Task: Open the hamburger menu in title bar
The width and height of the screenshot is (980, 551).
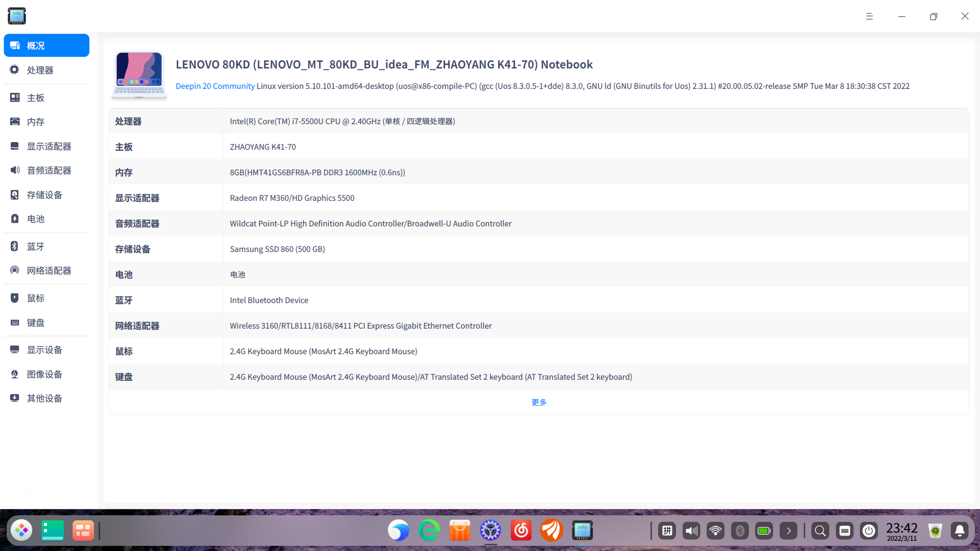Action: coord(869,16)
